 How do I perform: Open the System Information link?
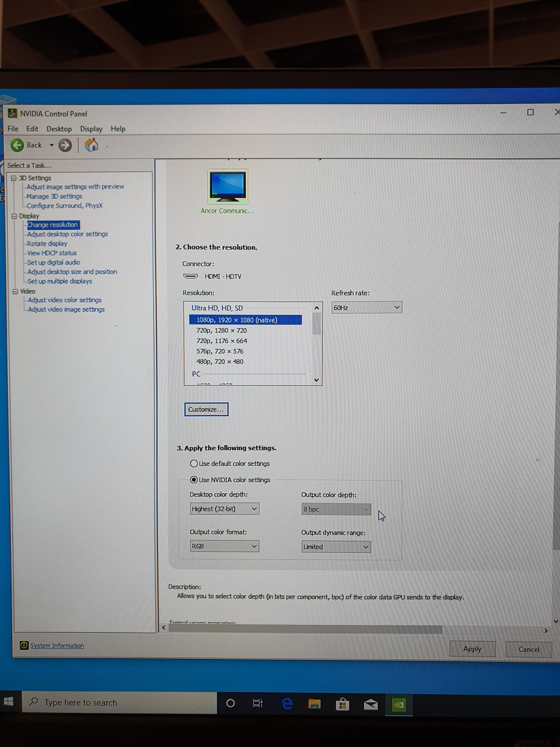click(x=57, y=646)
